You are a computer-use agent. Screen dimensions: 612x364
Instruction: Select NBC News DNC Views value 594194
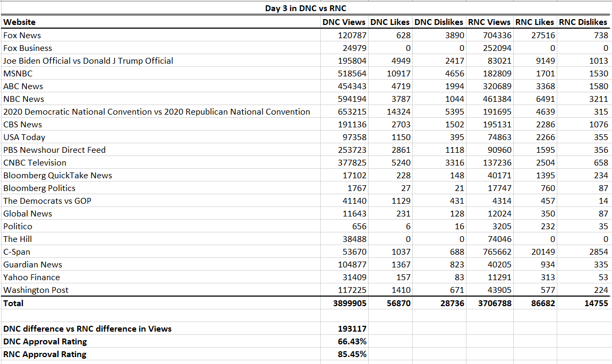344,99
